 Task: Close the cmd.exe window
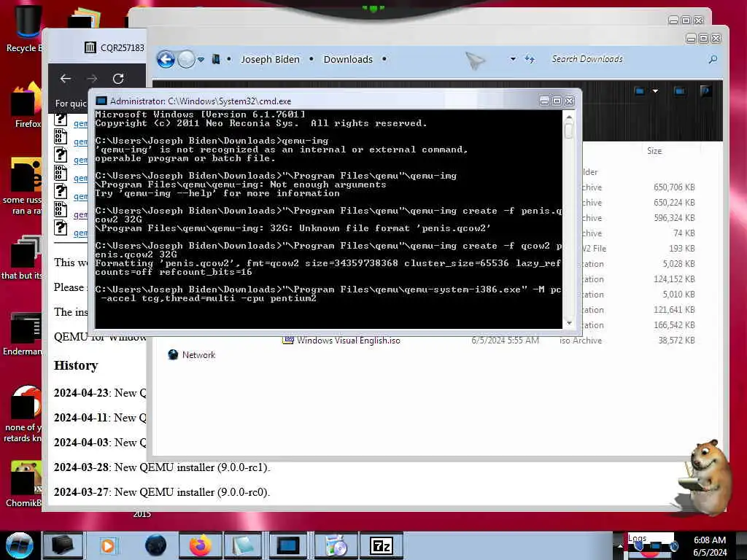click(x=569, y=101)
